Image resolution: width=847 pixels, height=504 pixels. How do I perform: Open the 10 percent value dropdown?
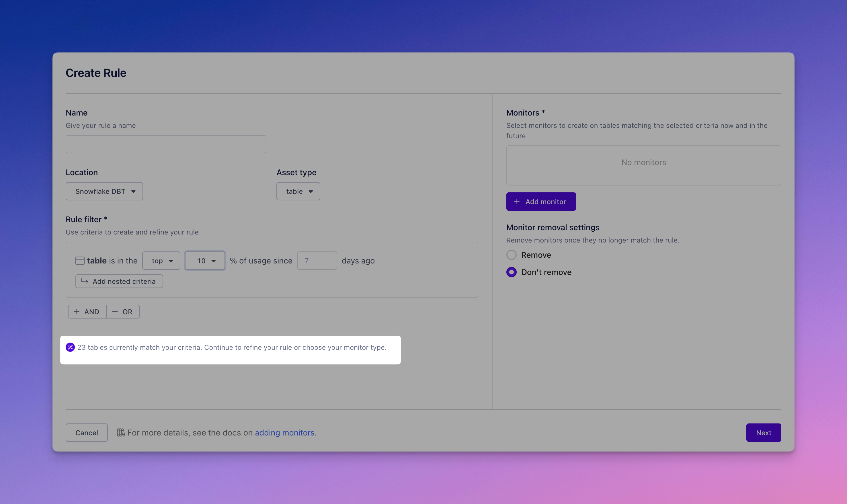tap(205, 261)
